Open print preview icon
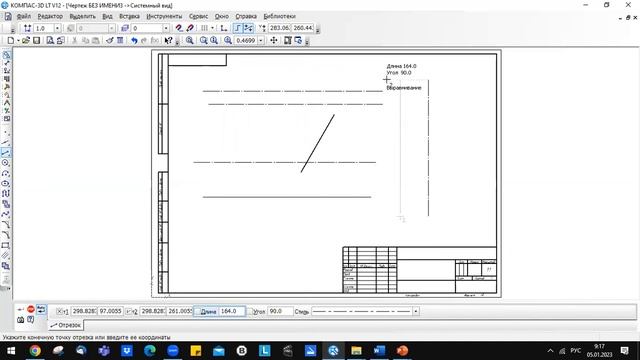This screenshot has width=640, height=360. coord(50,40)
